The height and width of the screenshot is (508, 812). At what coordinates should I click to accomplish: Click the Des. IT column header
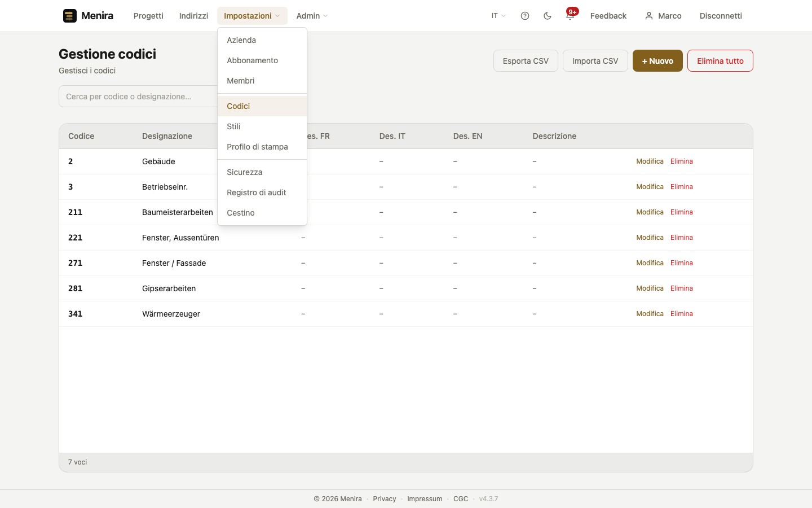pos(392,136)
